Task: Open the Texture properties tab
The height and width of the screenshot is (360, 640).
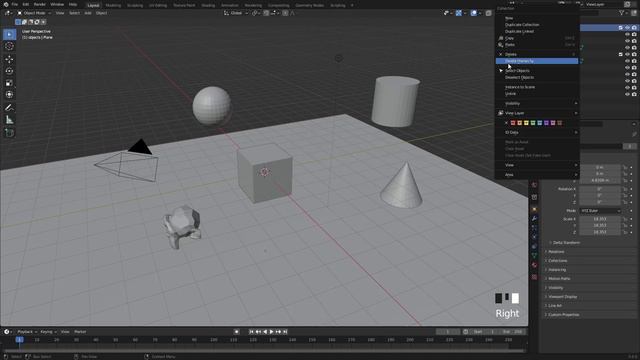Action: click(534, 277)
